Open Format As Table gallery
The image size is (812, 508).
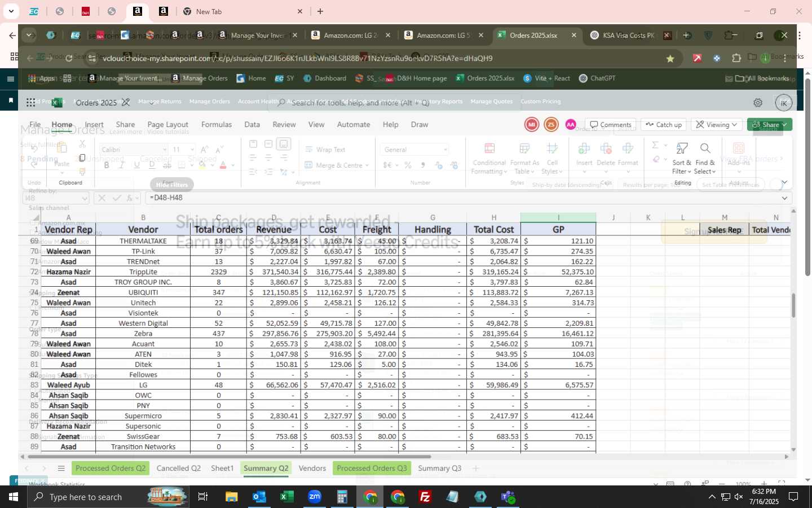point(524,159)
